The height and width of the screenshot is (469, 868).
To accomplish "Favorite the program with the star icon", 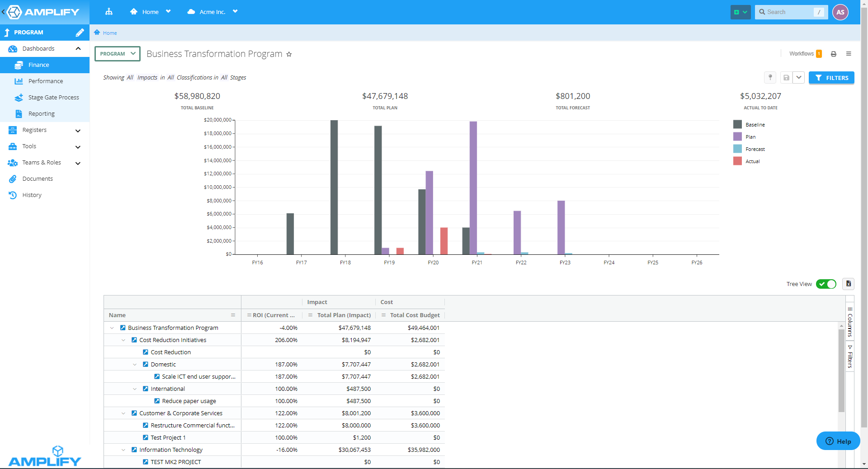I will click(x=289, y=55).
